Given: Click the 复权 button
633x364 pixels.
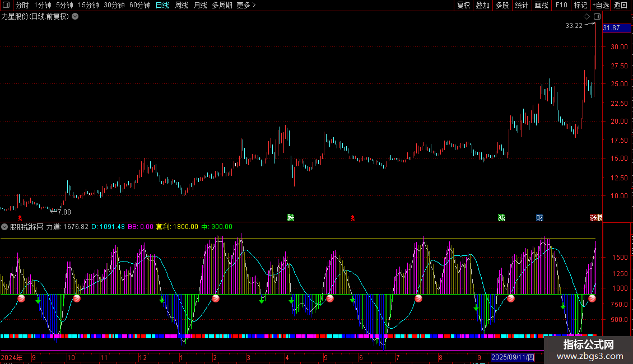Looking at the screenshot, I should [463, 5].
